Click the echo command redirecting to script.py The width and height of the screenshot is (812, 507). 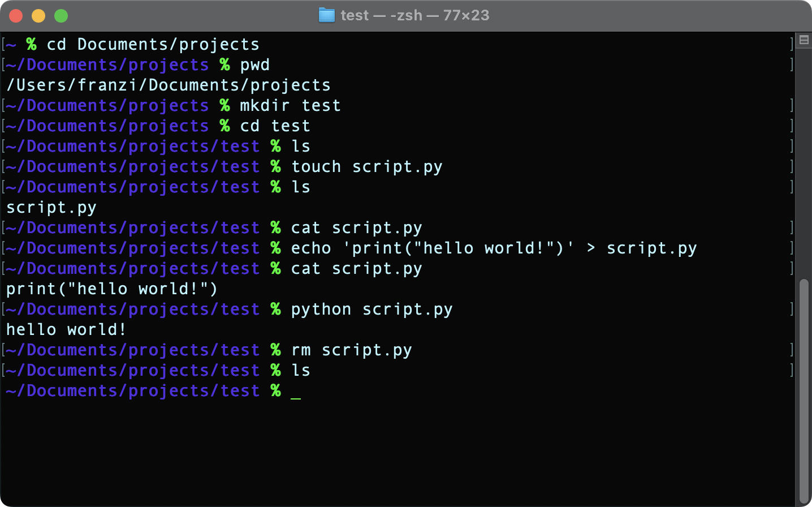[493, 248]
